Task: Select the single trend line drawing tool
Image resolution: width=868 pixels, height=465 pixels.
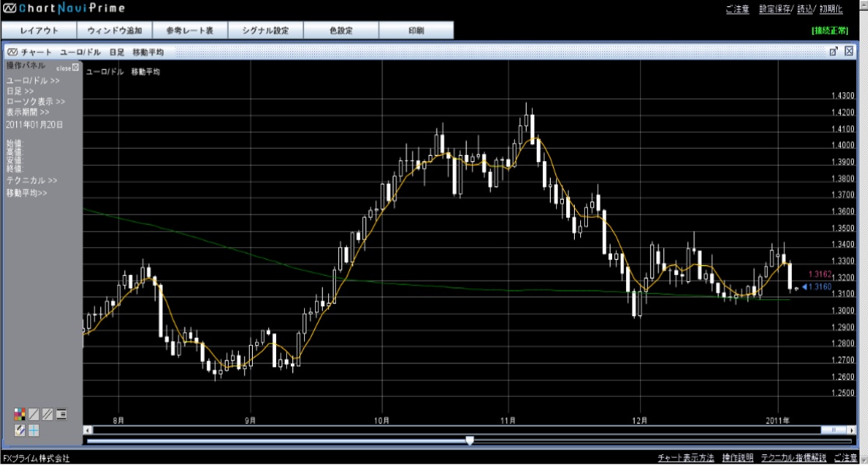Action: coord(33,415)
